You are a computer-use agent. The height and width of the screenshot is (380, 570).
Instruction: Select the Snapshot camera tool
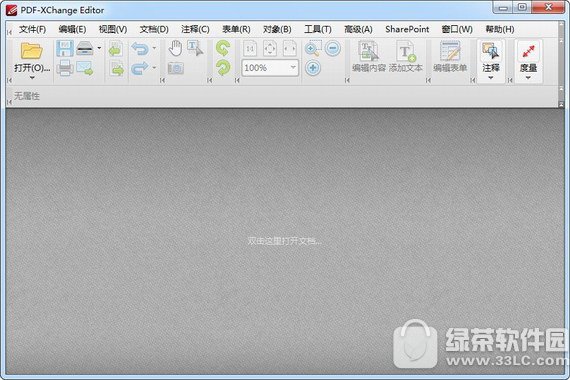176,68
